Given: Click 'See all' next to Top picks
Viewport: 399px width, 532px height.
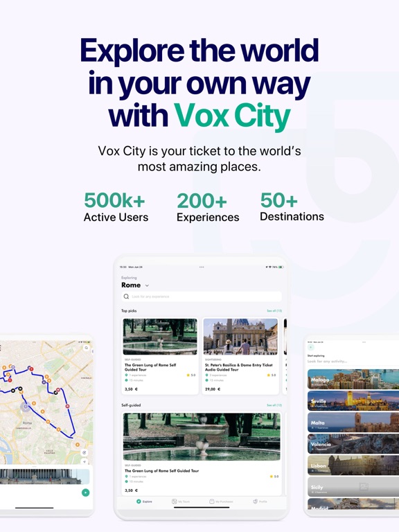Looking at the screenshot, I should pos(274,311).
